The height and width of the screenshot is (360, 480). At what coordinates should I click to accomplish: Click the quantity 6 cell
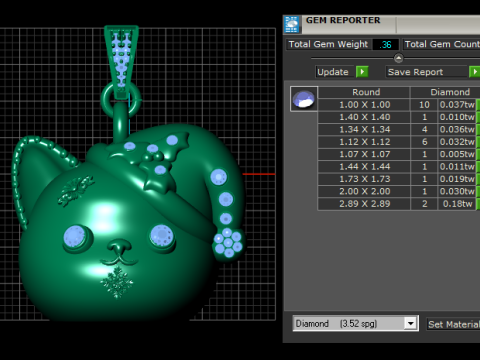pos(424,142)
